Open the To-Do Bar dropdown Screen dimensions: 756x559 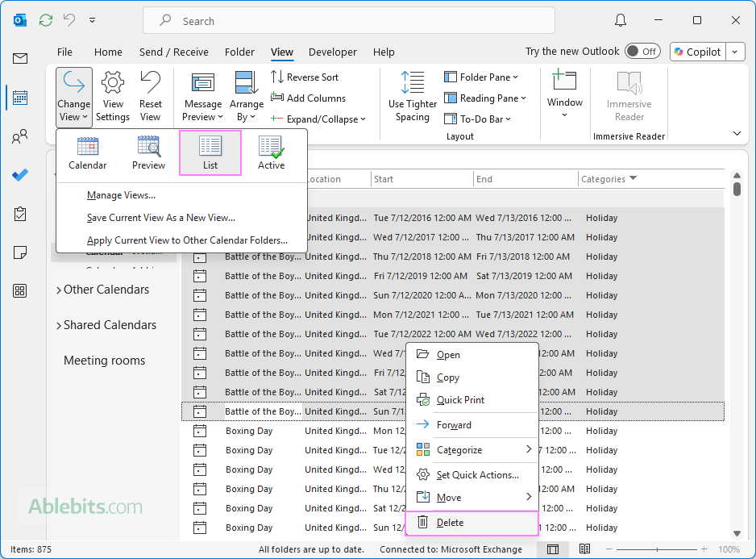(477, 119)
